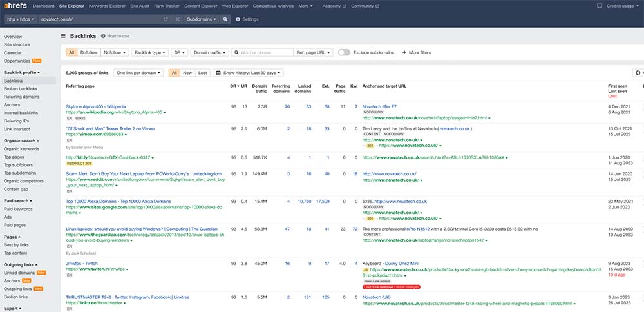Clear the URL field with X icon
The width and height of the screenshot is (644, 312).
pyautogui.click(x=178, y=19)
